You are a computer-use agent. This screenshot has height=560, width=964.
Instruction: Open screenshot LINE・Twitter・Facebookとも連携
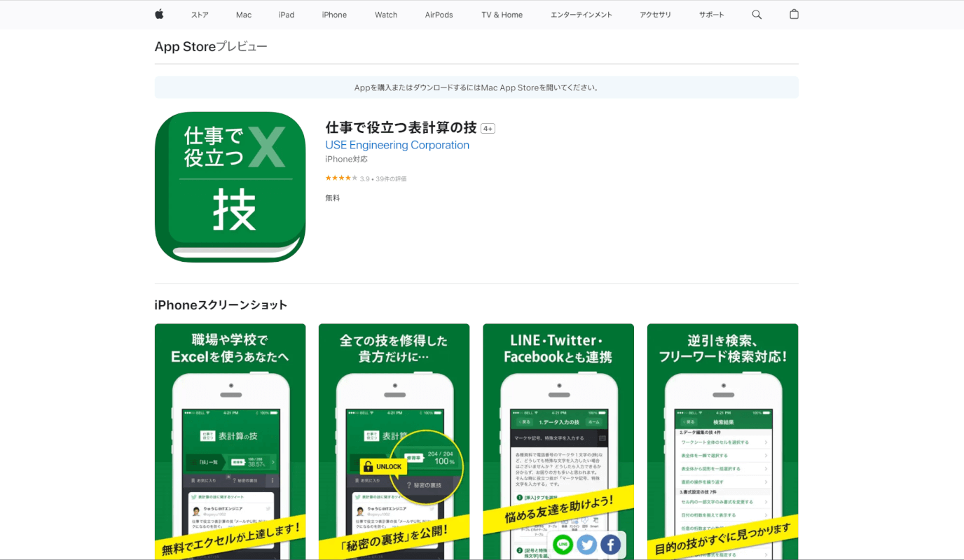(x=558, y=442)
